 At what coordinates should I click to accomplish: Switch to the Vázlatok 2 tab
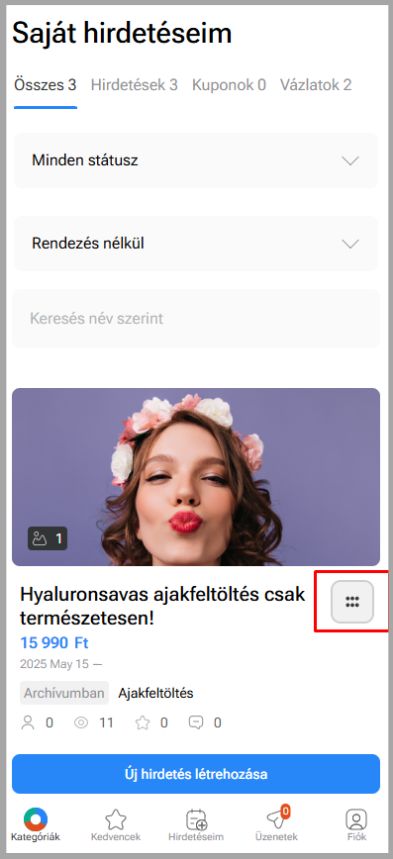[316, 85]
